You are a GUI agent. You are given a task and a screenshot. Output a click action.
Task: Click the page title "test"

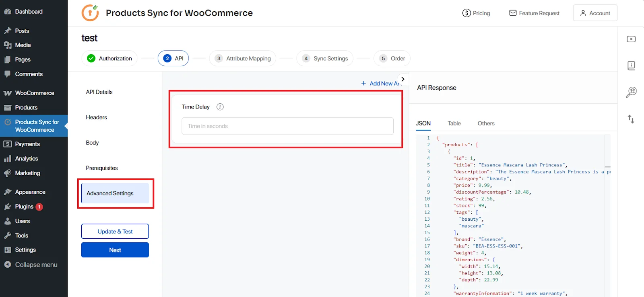(89, 38)
